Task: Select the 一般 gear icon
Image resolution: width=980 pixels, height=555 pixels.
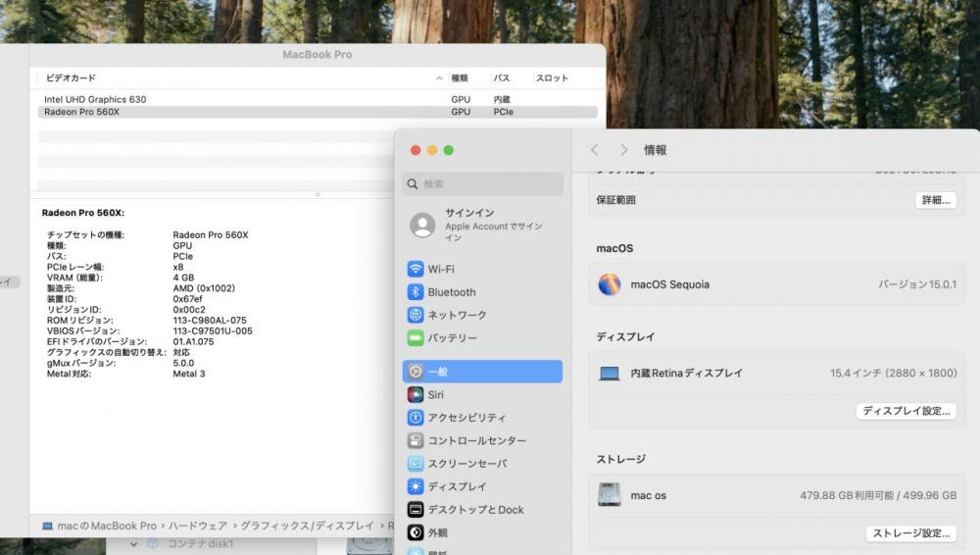Action: [415, 372]
